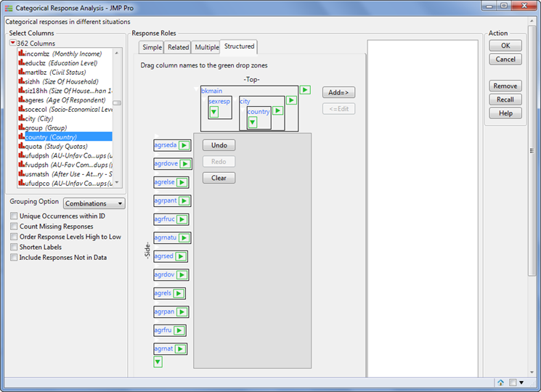Click green arrow beside agrnatu

[x=184, y=238]
